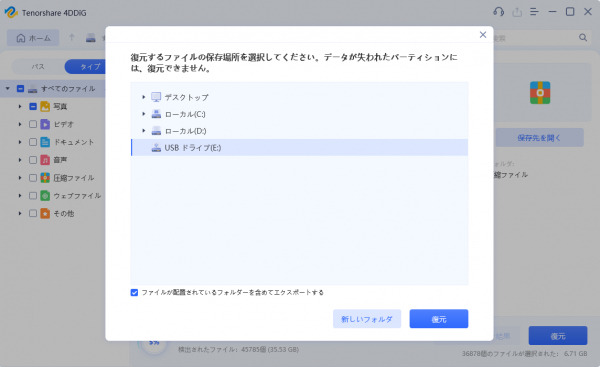Viewport: 600px width, 367px height.
Task: Select the ローカル(C:) drive icon
Action: pos(156,114)
